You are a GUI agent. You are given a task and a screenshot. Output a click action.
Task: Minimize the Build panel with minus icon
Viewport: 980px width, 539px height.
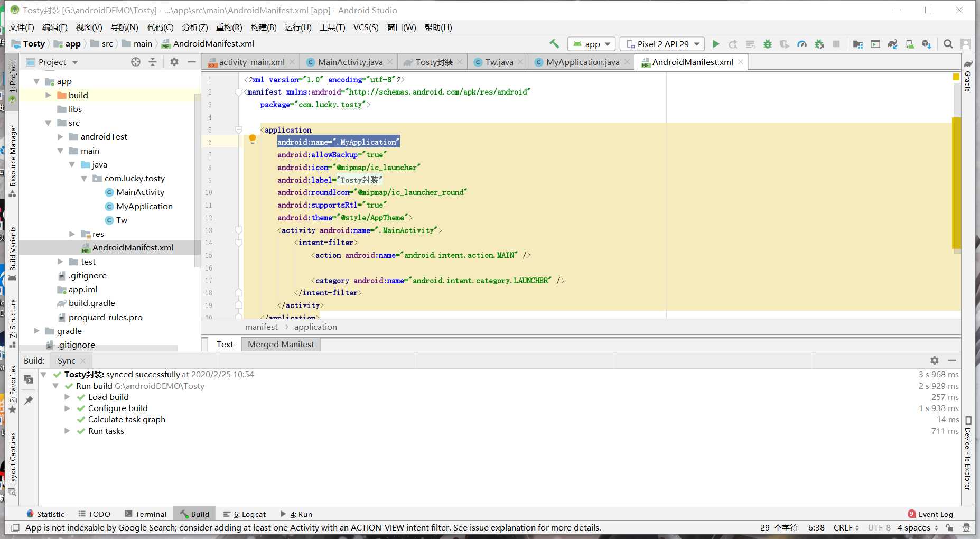[x=952, y=360]
